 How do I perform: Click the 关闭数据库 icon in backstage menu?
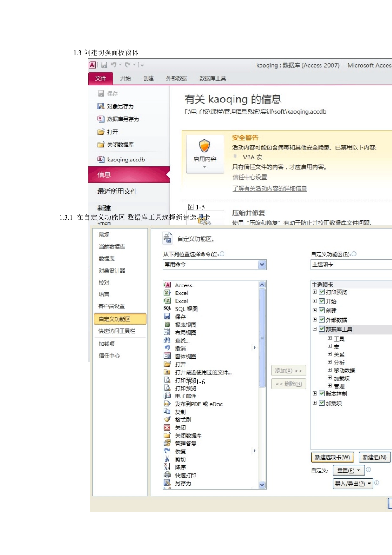[x=101, y=145]
